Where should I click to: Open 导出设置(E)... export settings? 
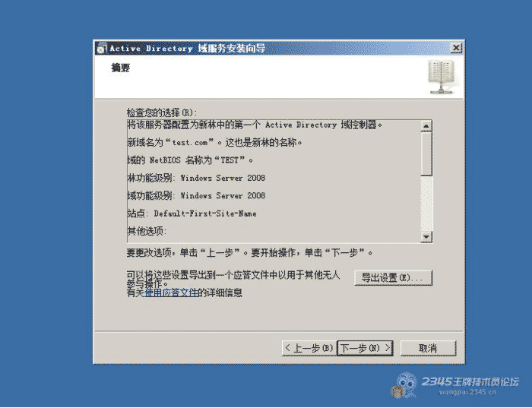[393, 278]
